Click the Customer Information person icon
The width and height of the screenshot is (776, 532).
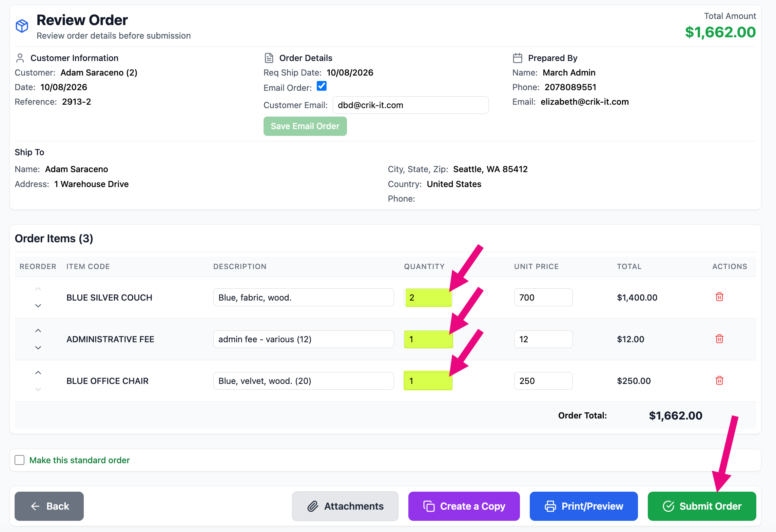(x=20, y=58)
